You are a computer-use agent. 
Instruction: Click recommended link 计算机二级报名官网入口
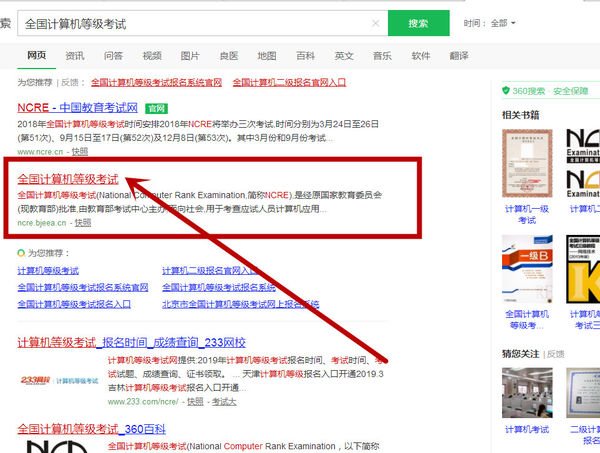[x=210, y=270]
